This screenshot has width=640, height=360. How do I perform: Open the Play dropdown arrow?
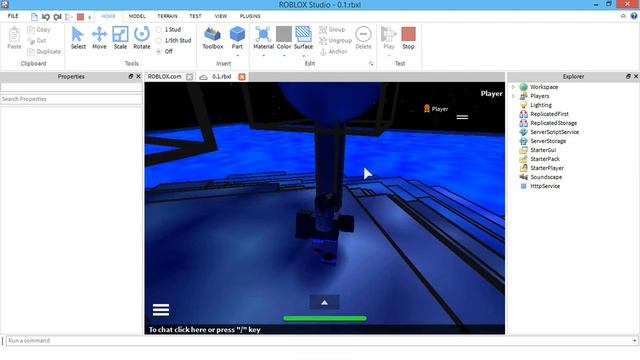pyautogui.click(x=389, y=55)
